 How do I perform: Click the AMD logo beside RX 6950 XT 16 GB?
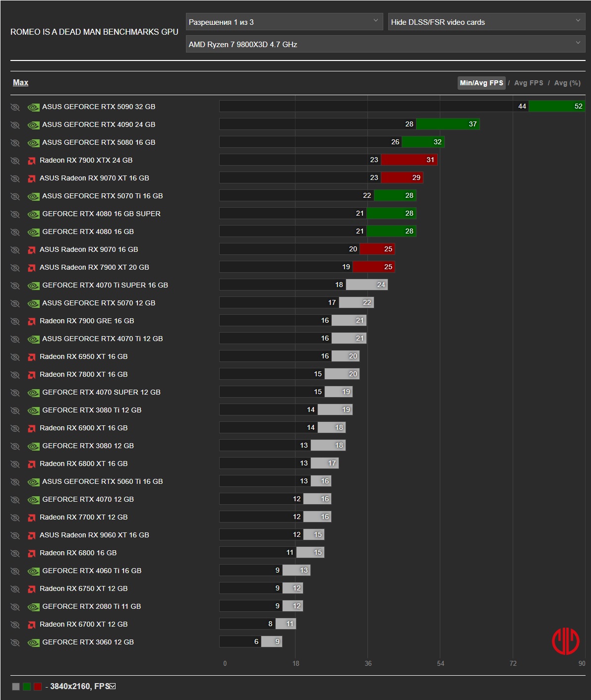pos(32,357)
